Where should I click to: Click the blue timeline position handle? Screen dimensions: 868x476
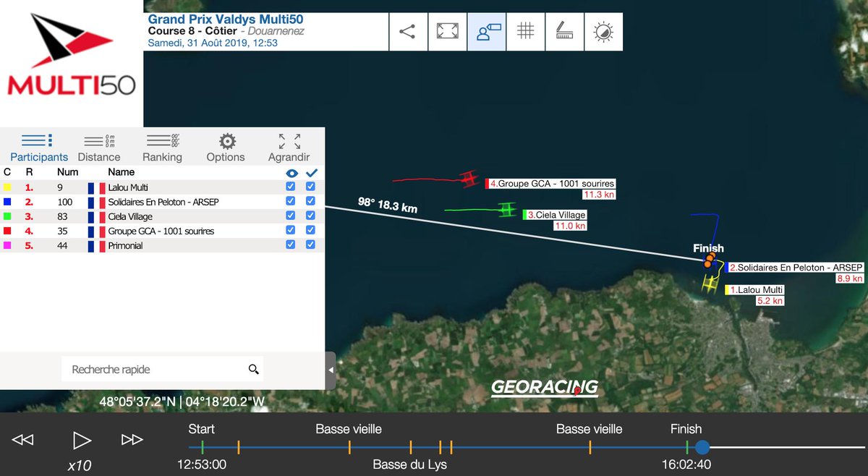coord(702,447)
